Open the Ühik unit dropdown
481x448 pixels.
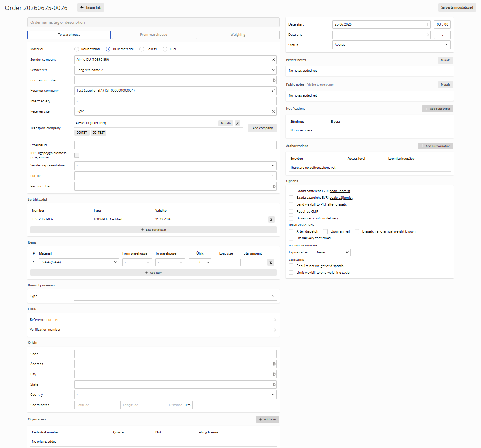click(x=200, y=262)
